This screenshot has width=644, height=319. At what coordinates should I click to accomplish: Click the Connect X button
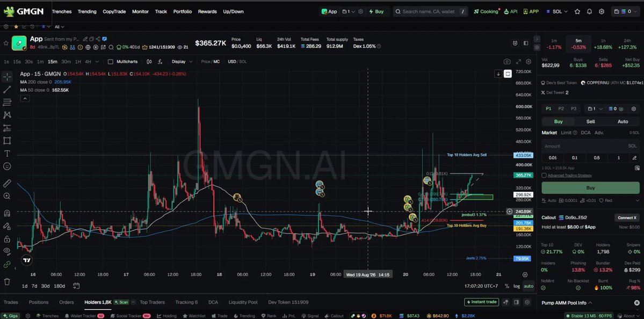click(x=627, y=218)
